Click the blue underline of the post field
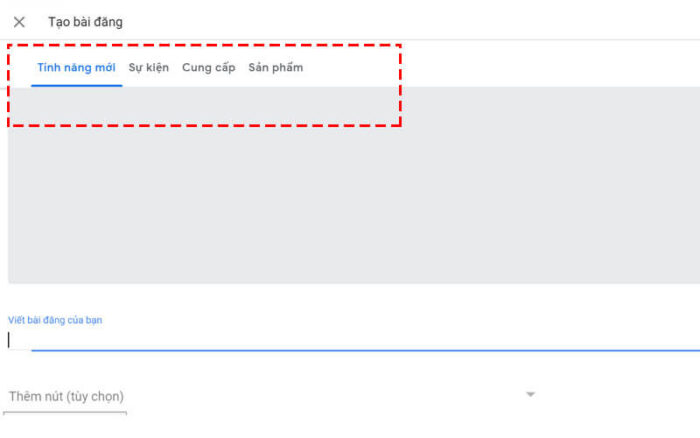The width and height of the screenshot is (700, 438). (x=365, y=350)
